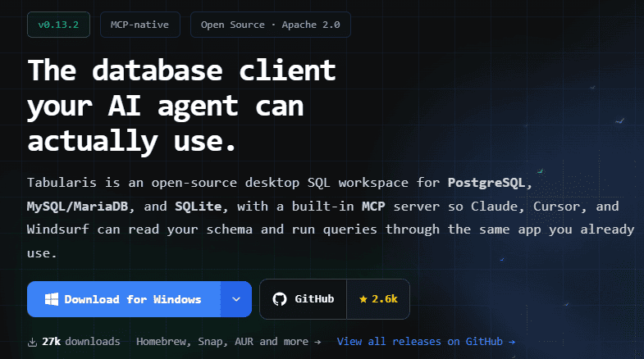Viewport: 644px width, 359px height.
Task: Click the bold PostgreSQL text
Action: 486,183
